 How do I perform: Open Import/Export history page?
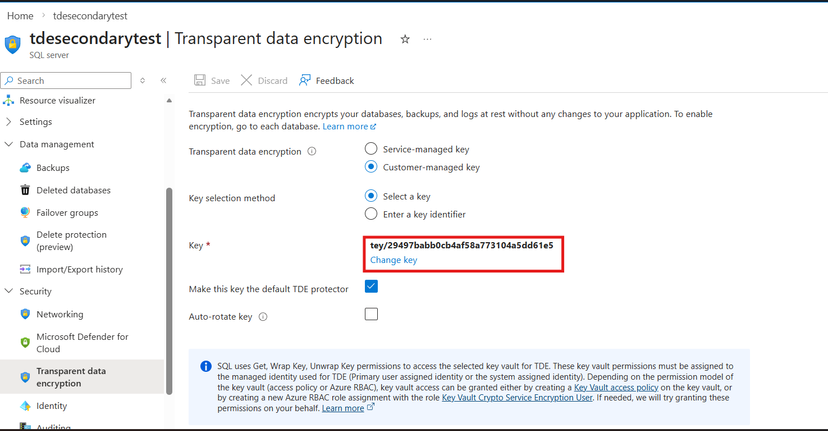(79, 269)
